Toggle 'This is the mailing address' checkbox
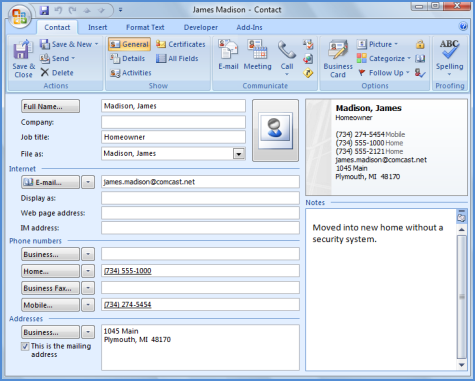This screenshot has width=475, height=381. coord(25,346)
